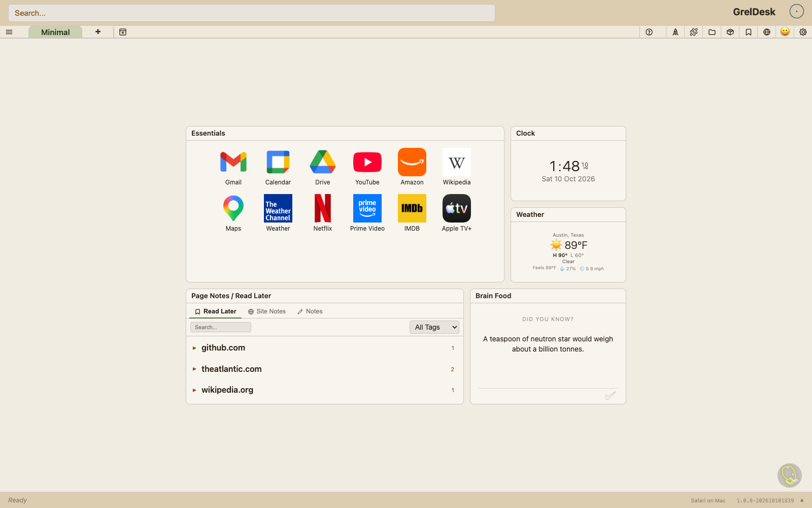Click the GrelDesk title
812x508 pixels.
[x=754, y=12]
